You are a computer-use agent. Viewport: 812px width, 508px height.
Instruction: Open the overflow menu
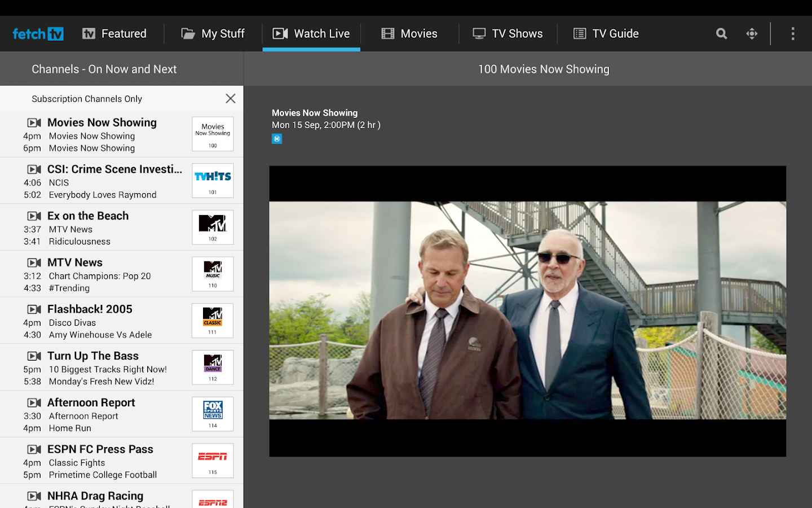tap(793, 33)
